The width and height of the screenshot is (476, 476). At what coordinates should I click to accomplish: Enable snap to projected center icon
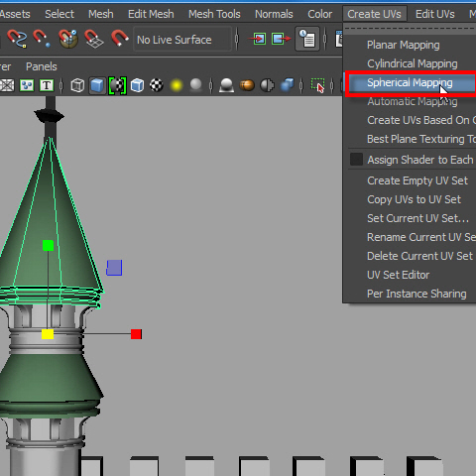[x=68, y=39]
